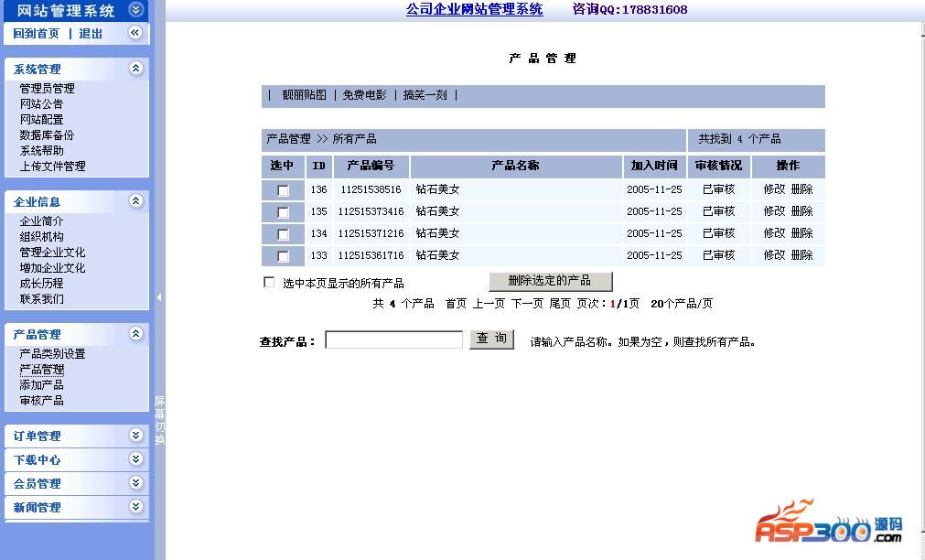
Task: Open 成长历程 in sidebar
Action: coord(41,284)
